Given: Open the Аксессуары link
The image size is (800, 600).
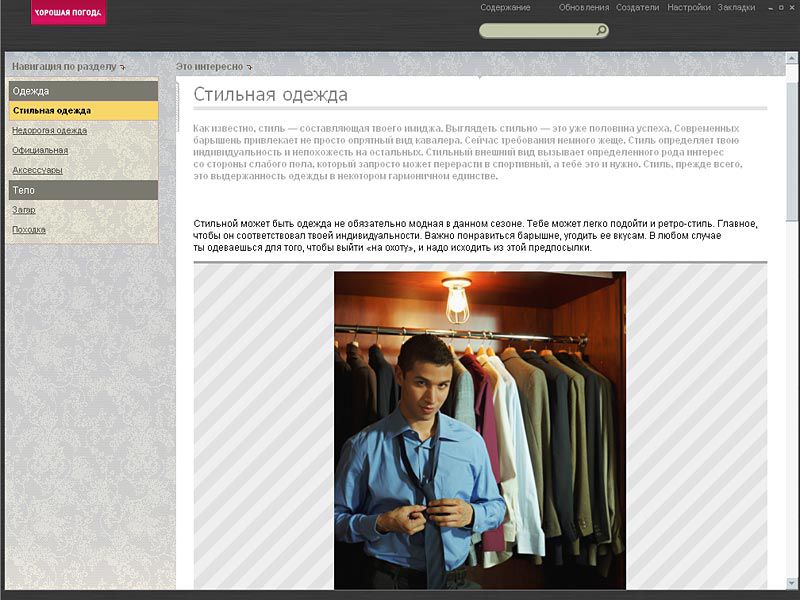Looking at the screenshot, I should (37, 170).
